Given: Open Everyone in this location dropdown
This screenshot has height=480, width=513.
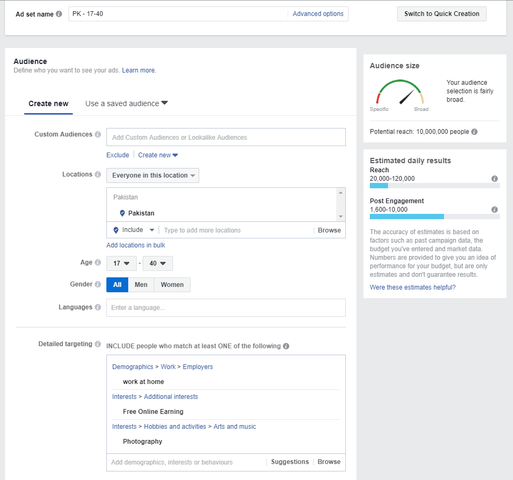Looking at the screenshot, I should tap(153, 175).
